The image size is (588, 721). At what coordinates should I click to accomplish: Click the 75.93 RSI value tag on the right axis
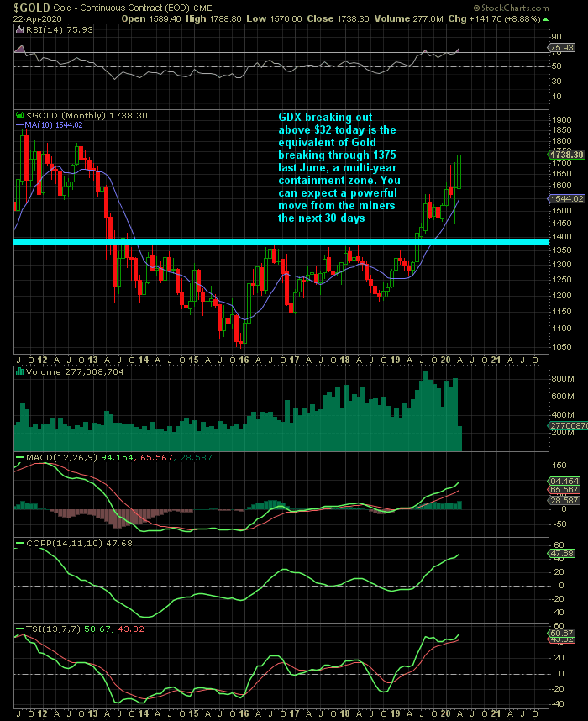click(x=562, y=47)
